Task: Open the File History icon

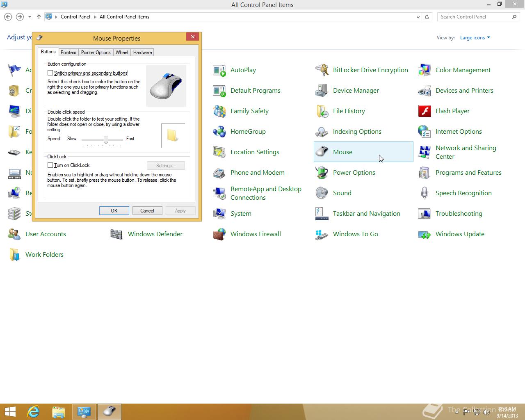Action: (x=322, y=111)
